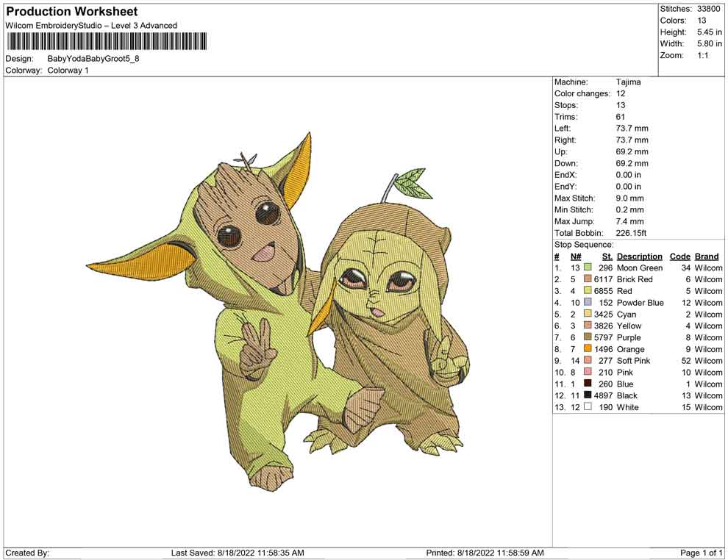Click thread number 1496 in the stop list

tap(604, 349)
